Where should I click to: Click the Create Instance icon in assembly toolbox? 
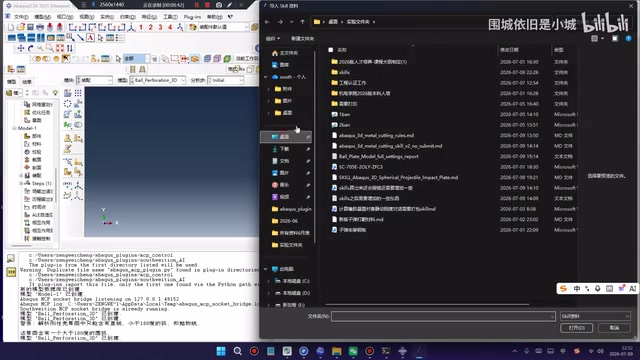coord(68,93)
